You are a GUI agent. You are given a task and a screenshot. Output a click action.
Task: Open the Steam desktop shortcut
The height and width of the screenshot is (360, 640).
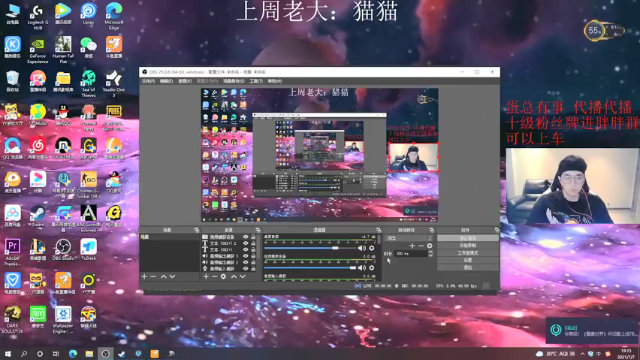pos(38,216)
